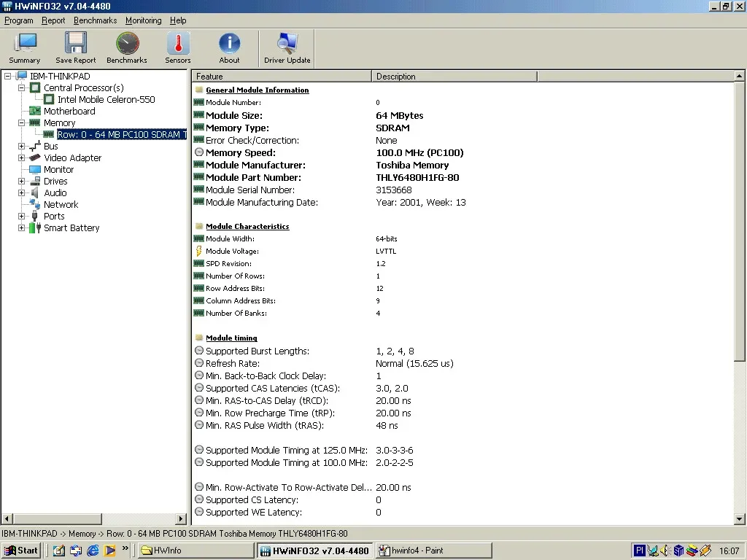This screenshot has height=560, width=747.
Task: Expand the Bus node
Action: click(21, 146)
